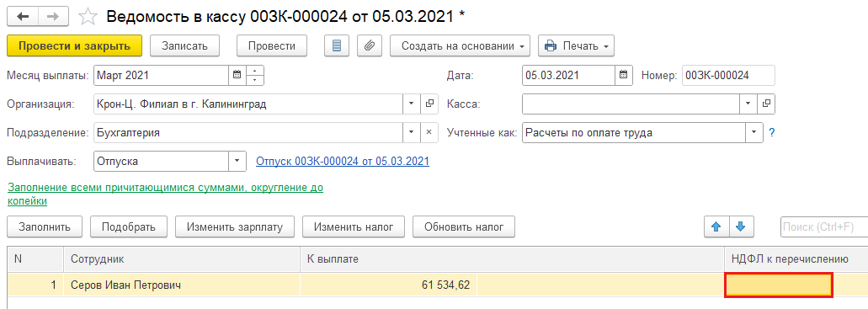Open attached files via paperclip icon
This screenshot has width=868, height=309.
(370, 46)
